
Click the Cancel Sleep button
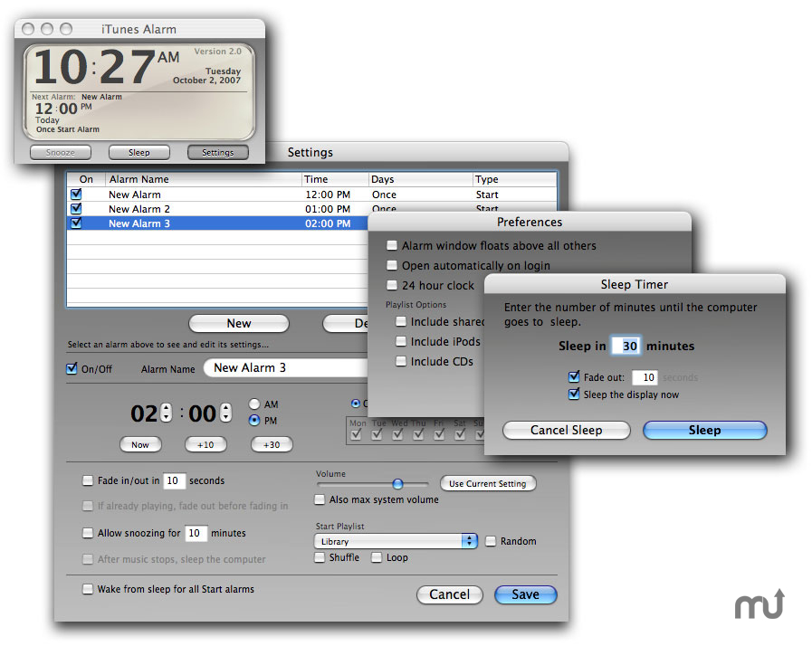tap(566, 430)
